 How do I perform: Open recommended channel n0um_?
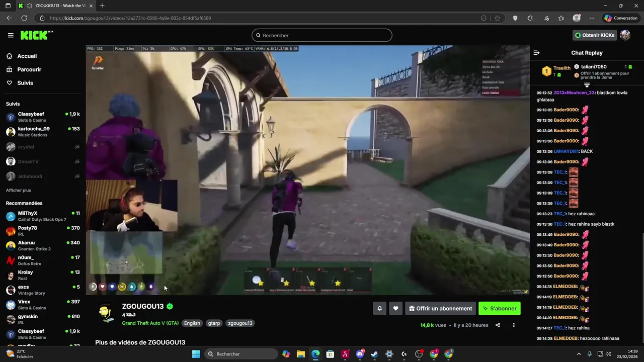[x=43, y=260]
